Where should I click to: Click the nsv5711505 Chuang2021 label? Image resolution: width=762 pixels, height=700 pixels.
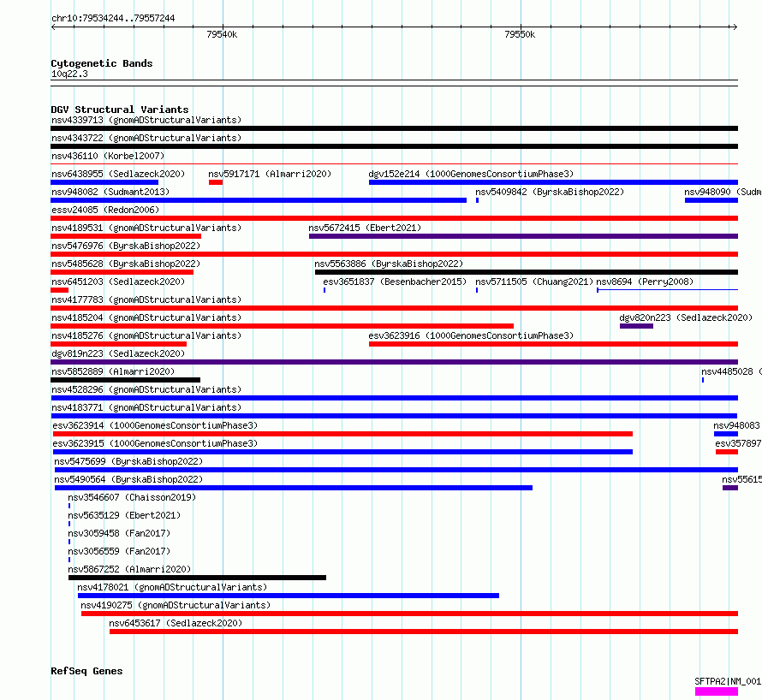coord(534,282)
